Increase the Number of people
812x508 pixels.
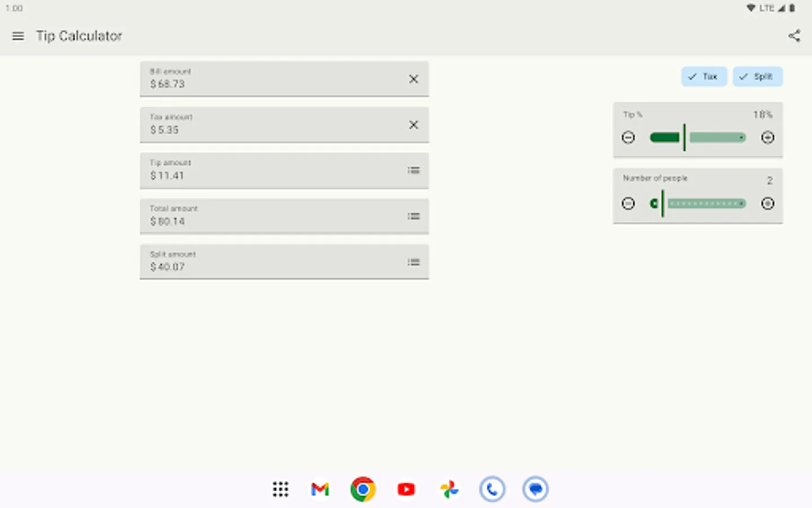(767, 203)
